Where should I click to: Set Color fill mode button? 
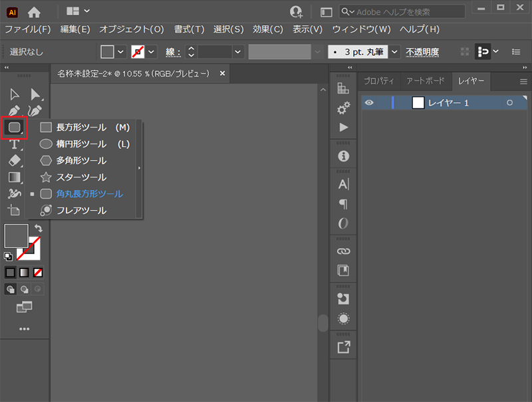click(x=10, y=272)
